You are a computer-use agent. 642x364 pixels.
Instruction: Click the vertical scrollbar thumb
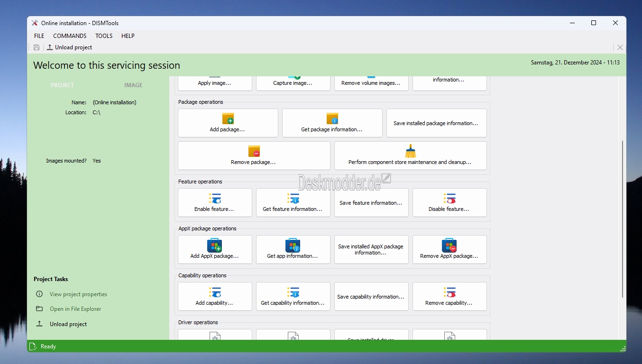click(x=622, y=219)
